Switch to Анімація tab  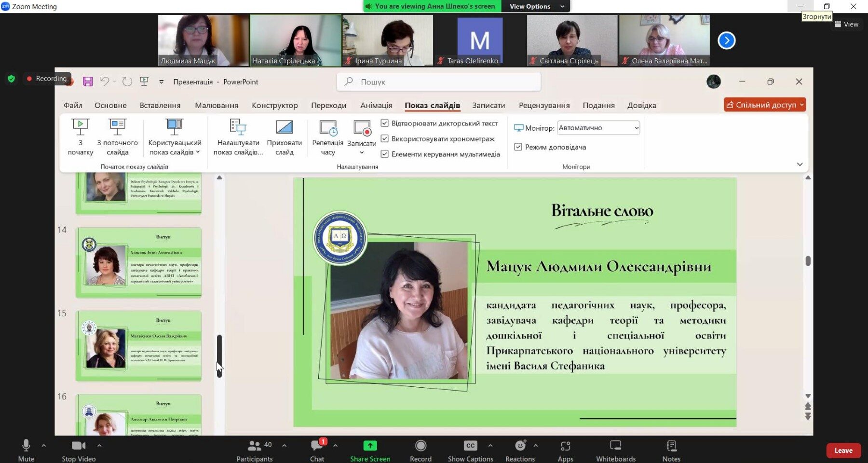click(376, 105)
